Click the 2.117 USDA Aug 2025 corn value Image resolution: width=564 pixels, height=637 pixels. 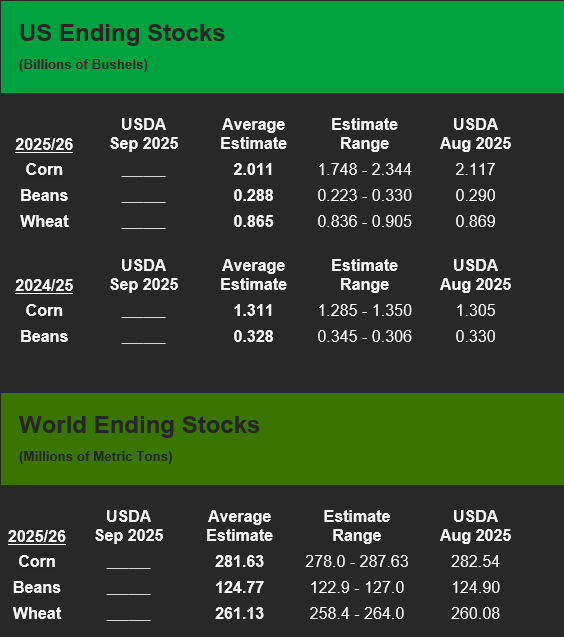475,169
